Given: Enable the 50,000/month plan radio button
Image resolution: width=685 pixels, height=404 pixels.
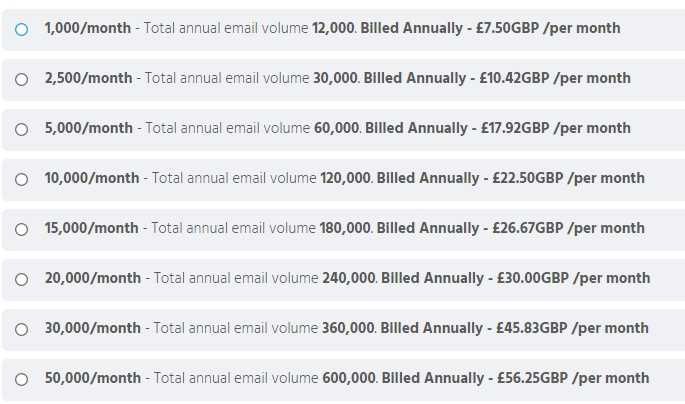Looking at the screenshot, I should (x=21, y=379).
